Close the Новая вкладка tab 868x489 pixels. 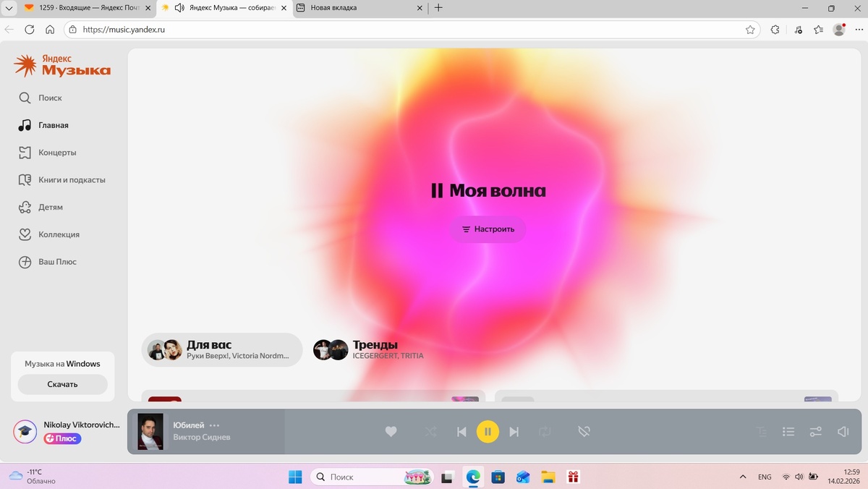click(420, 8)
